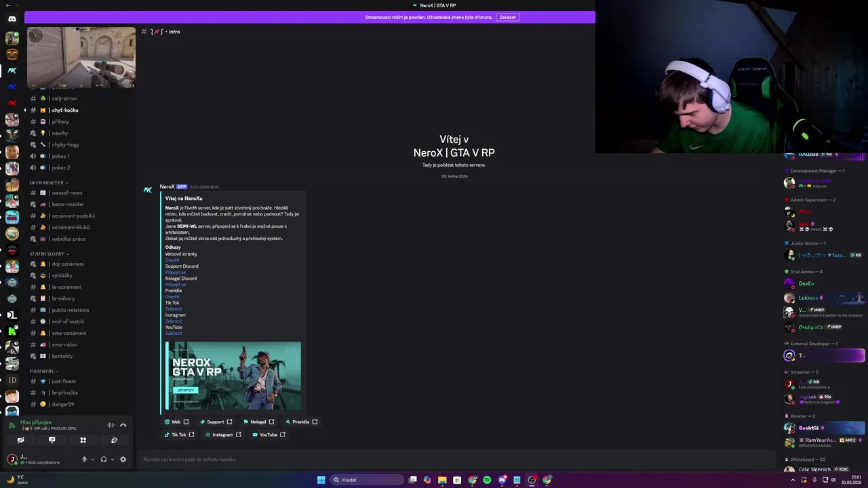Open the NeroX GTA V RP banner image
Screen dimensions: 868x488
coord(233,375)
